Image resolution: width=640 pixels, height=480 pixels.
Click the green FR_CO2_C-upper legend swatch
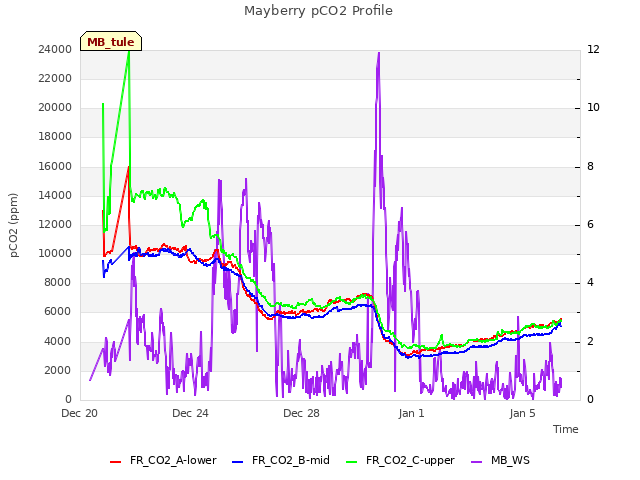[351, 462]
